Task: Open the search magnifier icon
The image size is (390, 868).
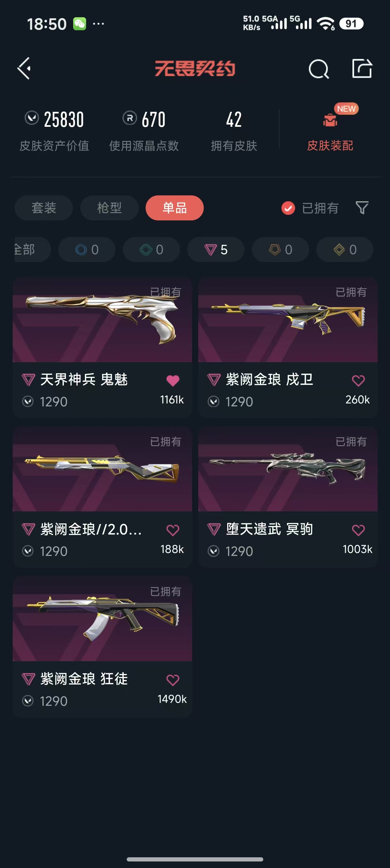Action: pos(318,69)
